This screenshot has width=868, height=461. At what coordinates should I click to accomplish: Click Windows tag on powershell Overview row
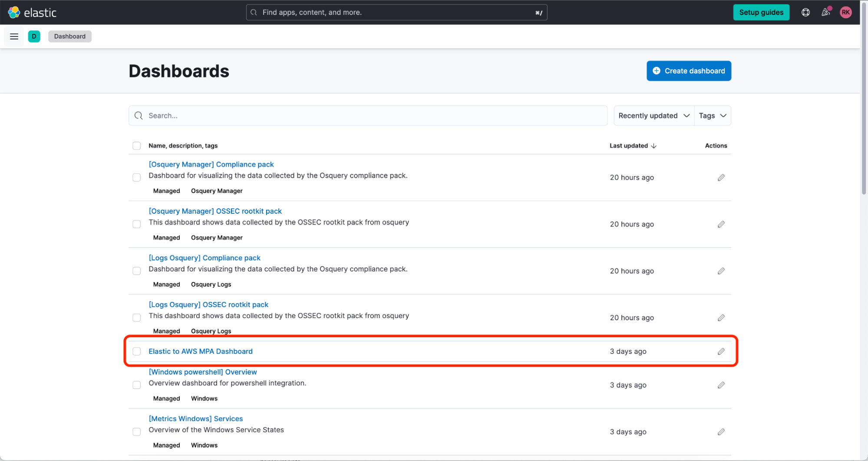(x=204, y=398)
